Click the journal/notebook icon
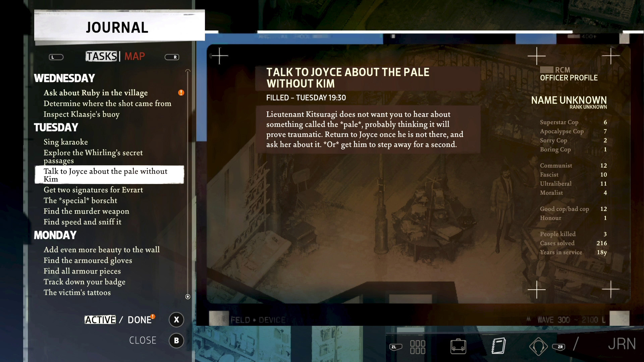Screen dimensions: 644x362 click(498, 346)
